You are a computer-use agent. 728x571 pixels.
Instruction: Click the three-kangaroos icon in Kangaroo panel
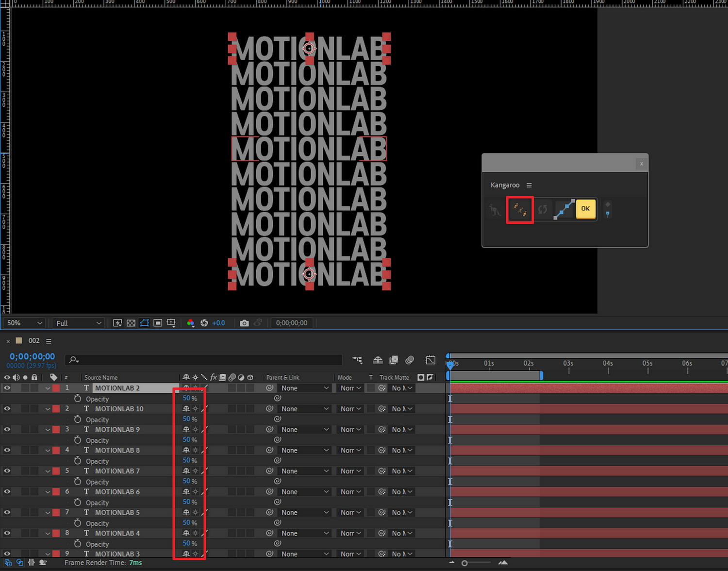click(x=520, y=210)
